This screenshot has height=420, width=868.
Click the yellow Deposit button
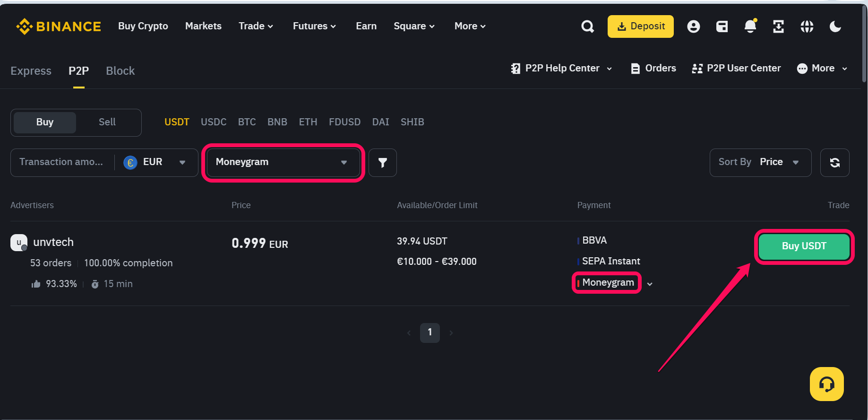[x=641, y=26]
